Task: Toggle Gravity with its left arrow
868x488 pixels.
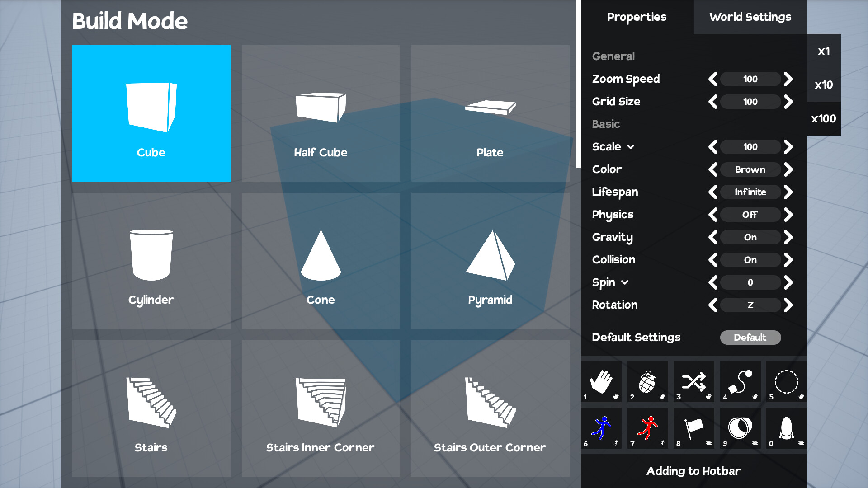Action: coord(713,237)
